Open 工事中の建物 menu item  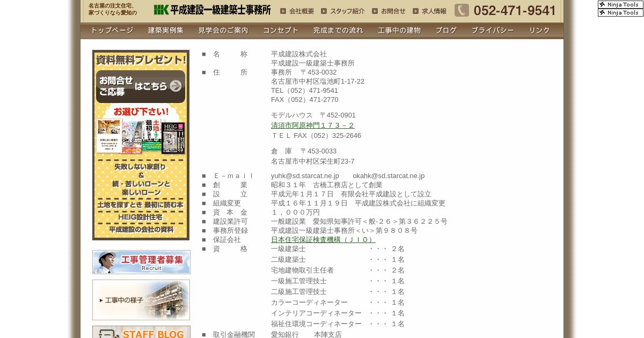[x=399, y=31]
